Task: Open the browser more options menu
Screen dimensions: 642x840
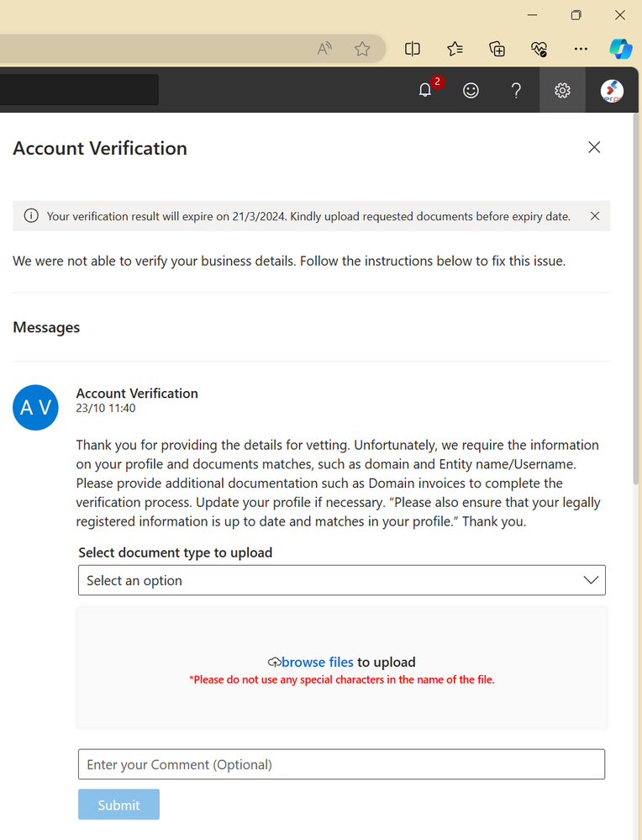Action: pyautogui.click(x=581, y=50)
